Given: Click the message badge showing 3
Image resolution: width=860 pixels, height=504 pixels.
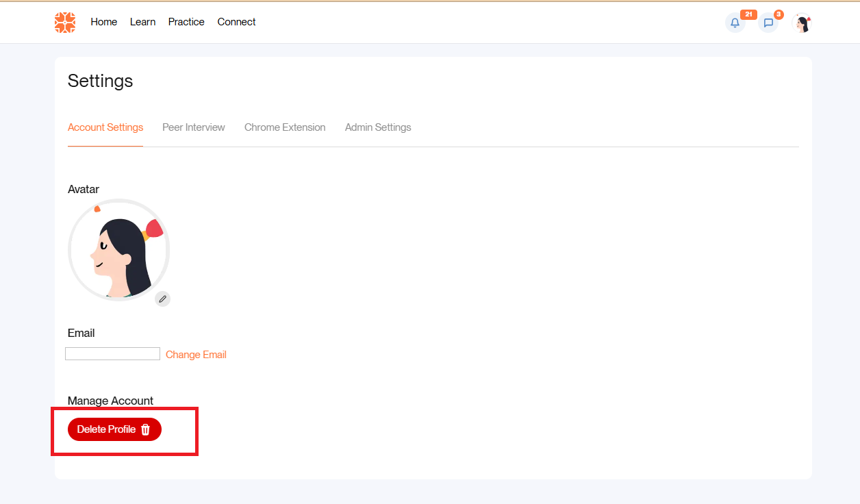Looking at the screenshot, I should tap(779, 14).
